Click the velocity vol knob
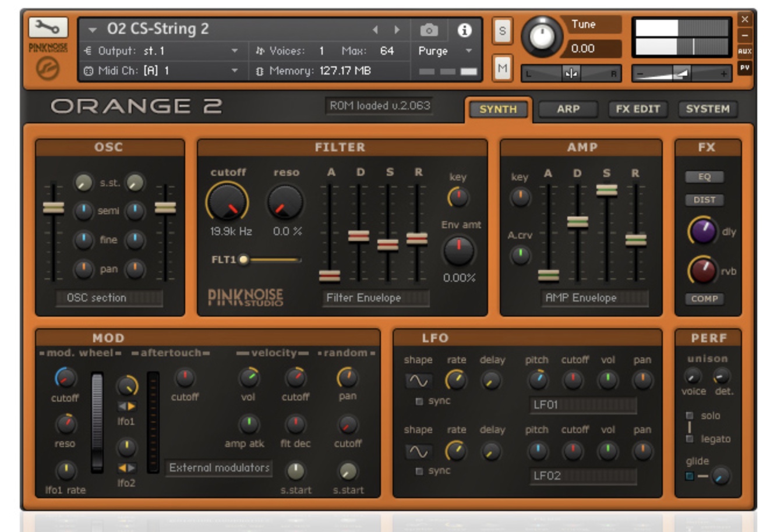 249,378
